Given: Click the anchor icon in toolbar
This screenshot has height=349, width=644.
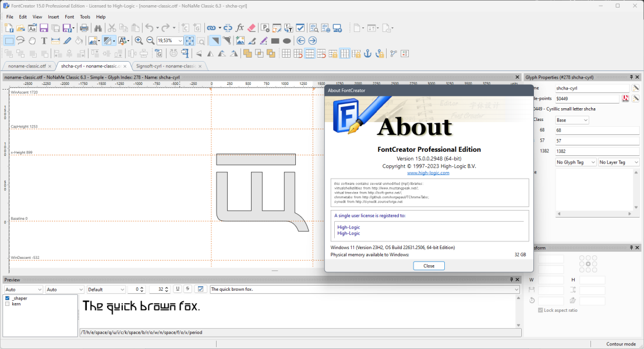Looking at the screenshot, I should click(x=368, y=54).
